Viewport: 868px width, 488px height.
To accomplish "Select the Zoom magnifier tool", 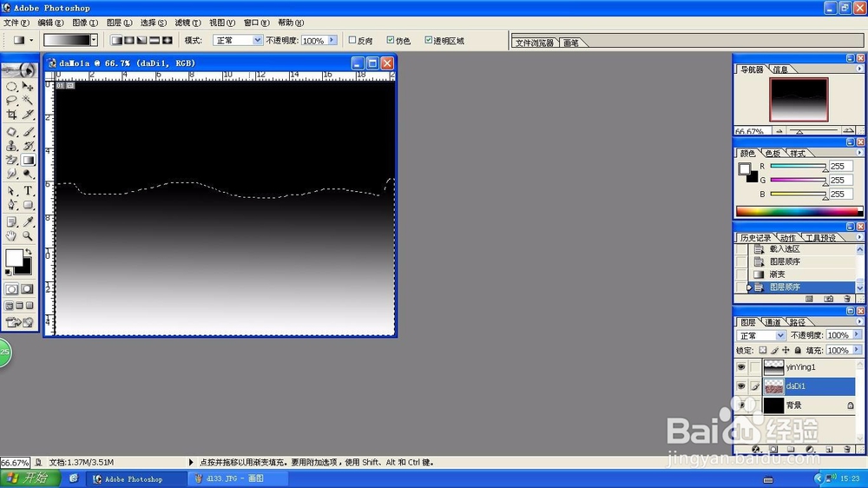I will point(28,236).
